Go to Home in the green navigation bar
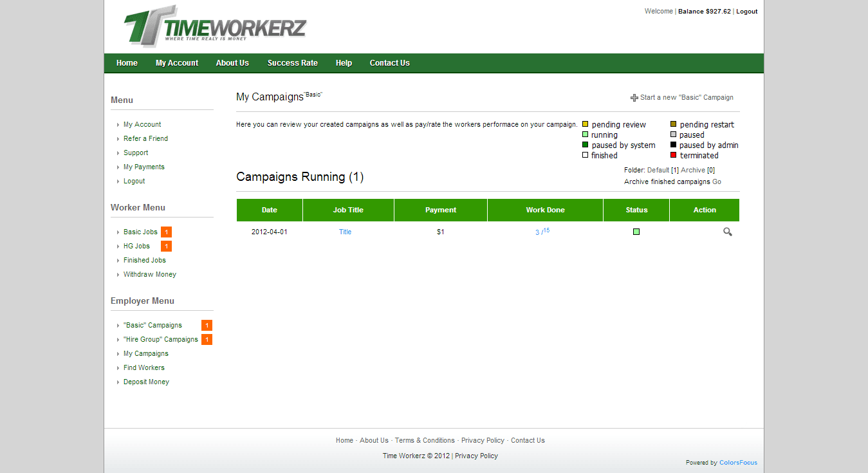Screen dimensions: 868x473 coord(127,63)
